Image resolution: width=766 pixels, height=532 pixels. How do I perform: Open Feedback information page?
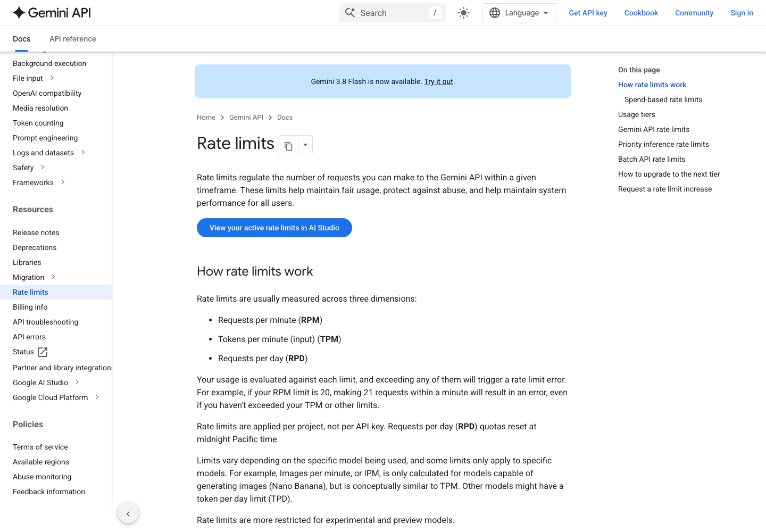pos(49,492)
